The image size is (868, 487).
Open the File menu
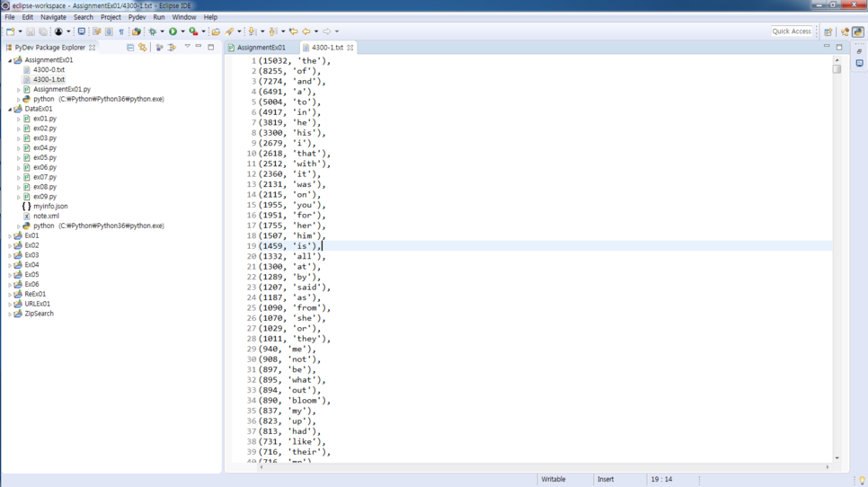pos(10,17)
